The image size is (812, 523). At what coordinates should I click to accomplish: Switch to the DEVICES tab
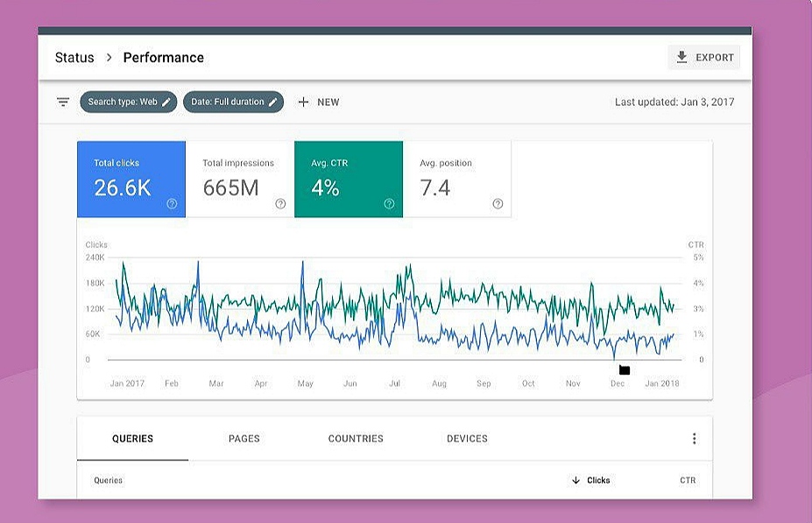click(467, 439)
